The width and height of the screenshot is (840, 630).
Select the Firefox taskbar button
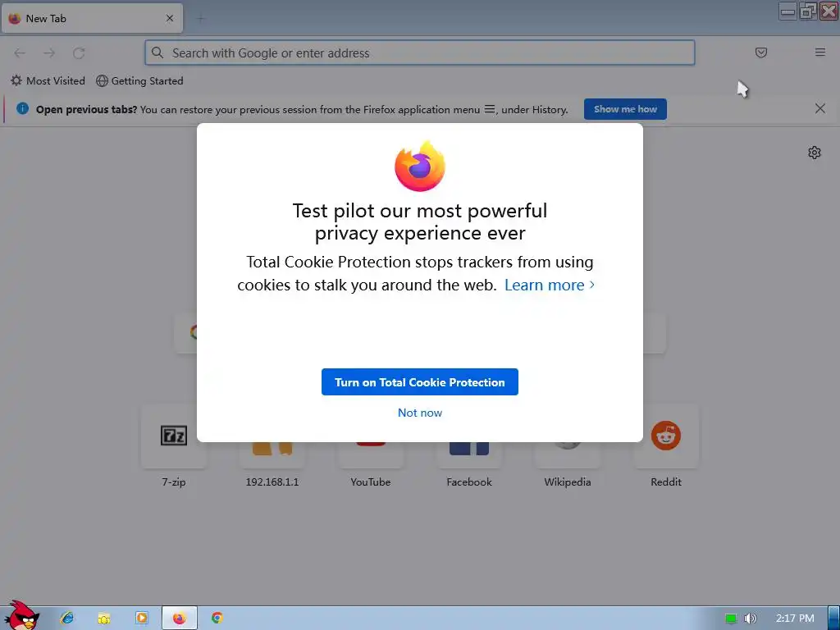(x=180, y=619)
